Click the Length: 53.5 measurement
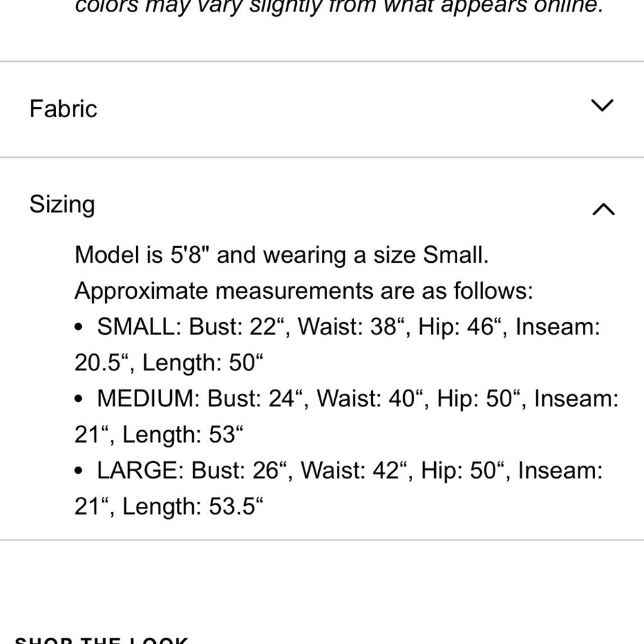The image size is (644, 644). click(193, 506)
